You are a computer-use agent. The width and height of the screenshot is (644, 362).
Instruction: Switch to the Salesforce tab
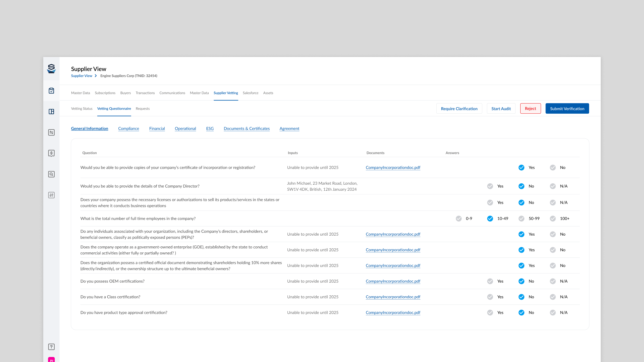[250, 93]
